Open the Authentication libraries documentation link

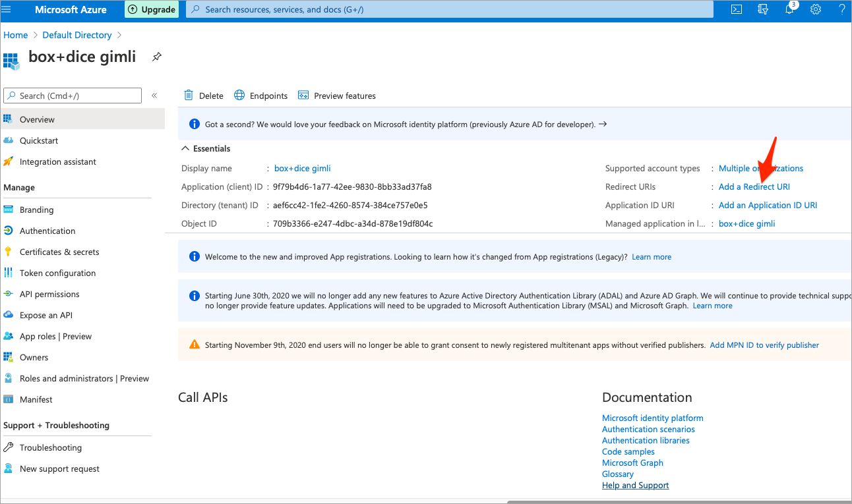(x=646, y=441)
